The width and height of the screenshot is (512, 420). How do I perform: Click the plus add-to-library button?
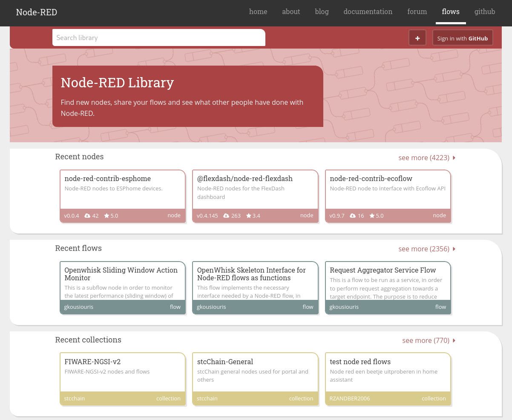coord(417,38)
